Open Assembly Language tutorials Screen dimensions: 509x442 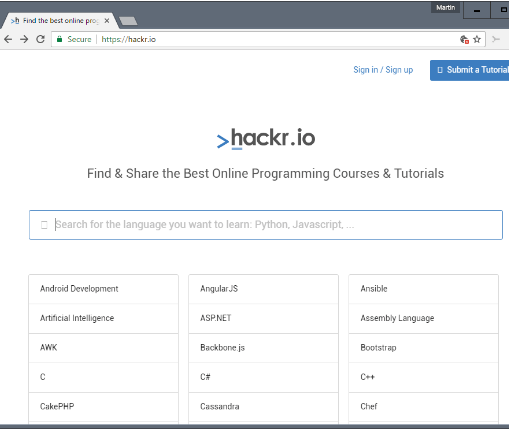point(423,318)
